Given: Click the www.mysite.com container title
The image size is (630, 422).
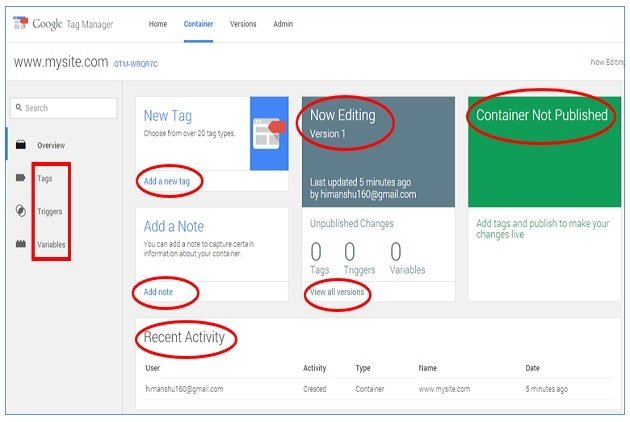Looking at the screenshot, I should [x=61, y=62].
